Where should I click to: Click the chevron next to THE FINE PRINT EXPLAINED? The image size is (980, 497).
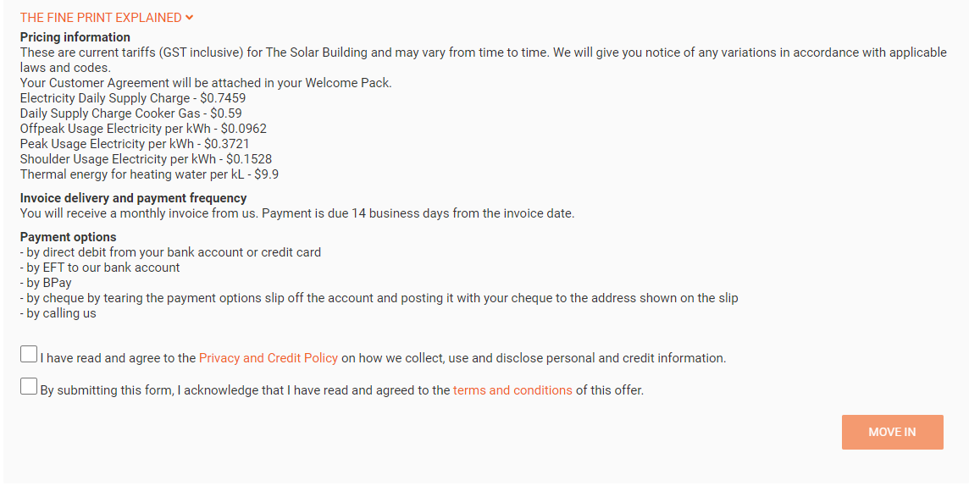[x=188, y=17]
